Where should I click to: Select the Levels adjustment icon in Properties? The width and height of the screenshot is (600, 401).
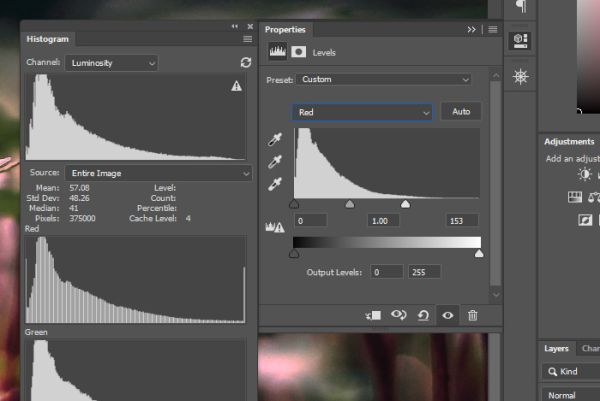click(x=277, y=52)
